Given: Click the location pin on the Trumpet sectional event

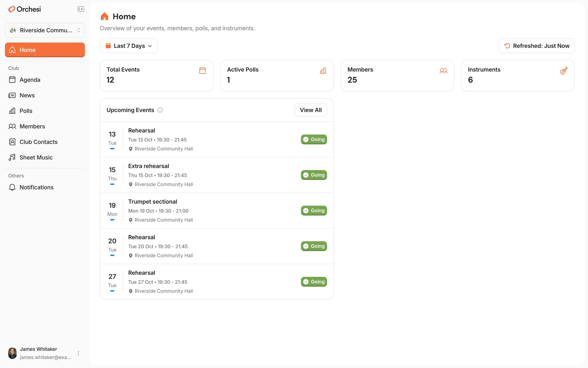Looking at the screenshot, I should click(x=130, y=220).
